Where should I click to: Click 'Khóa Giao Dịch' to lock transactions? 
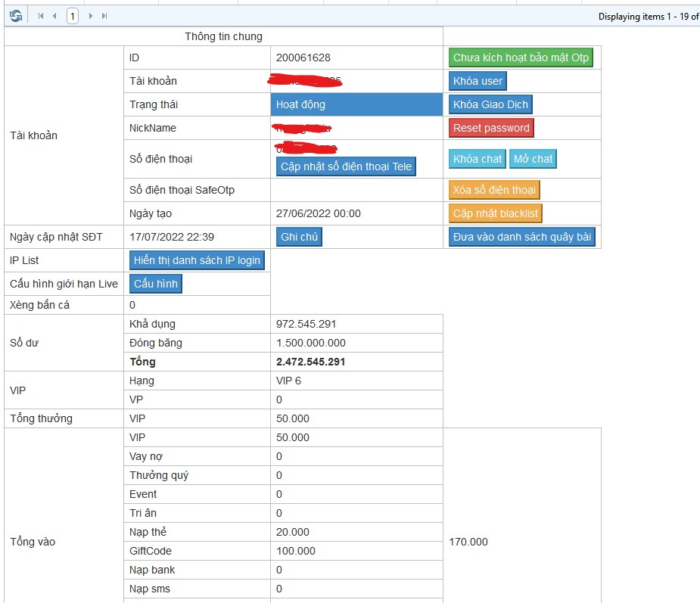(490, 104)
